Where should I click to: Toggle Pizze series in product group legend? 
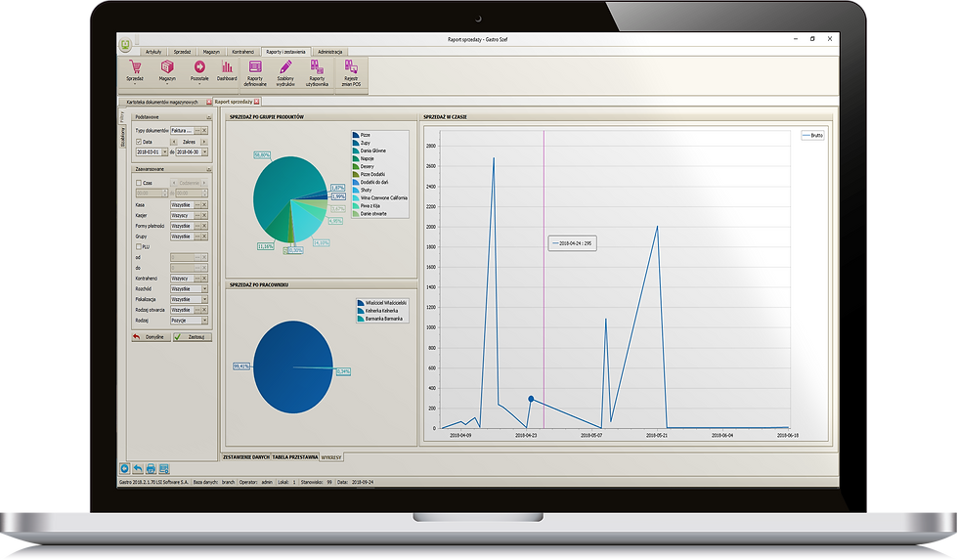361,135
